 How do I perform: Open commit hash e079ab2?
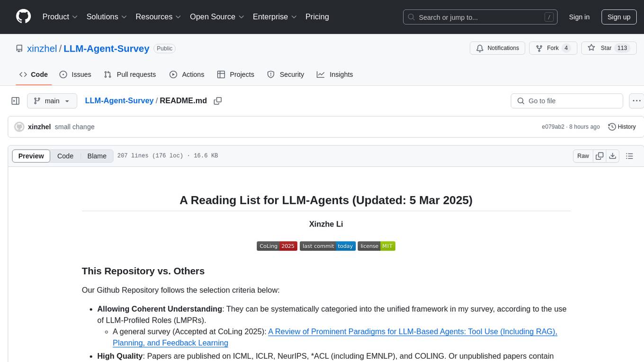[553, 127]
